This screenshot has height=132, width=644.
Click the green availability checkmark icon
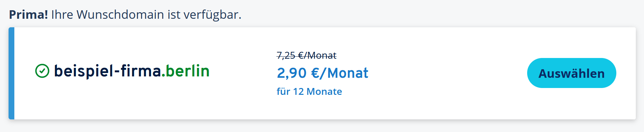point(42,71)
